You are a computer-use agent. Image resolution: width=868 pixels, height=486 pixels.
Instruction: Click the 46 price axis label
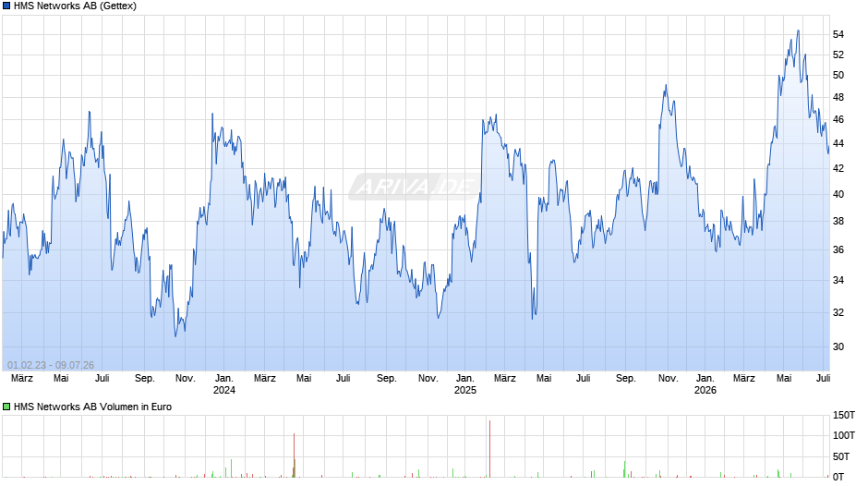point(838,120)
